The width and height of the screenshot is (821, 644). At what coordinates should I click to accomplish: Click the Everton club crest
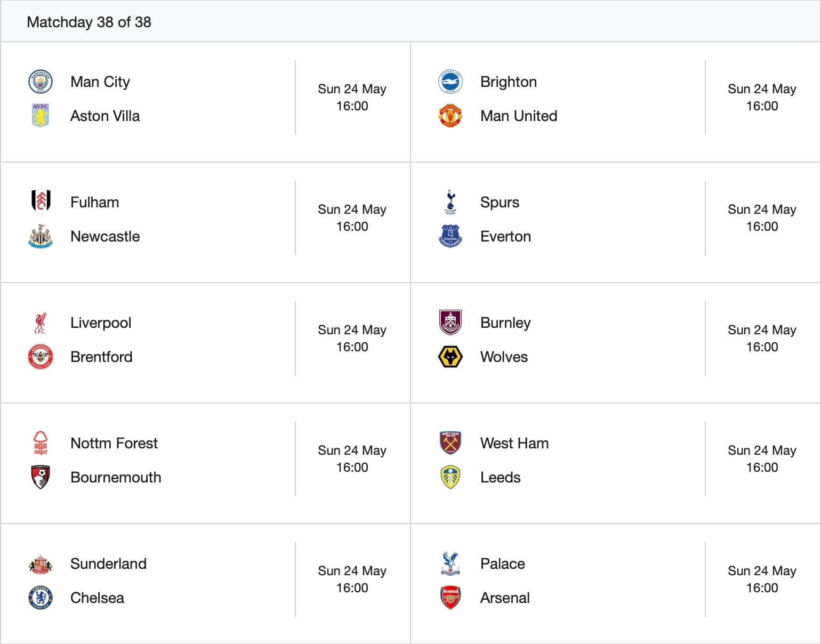[x=450, y=236]
